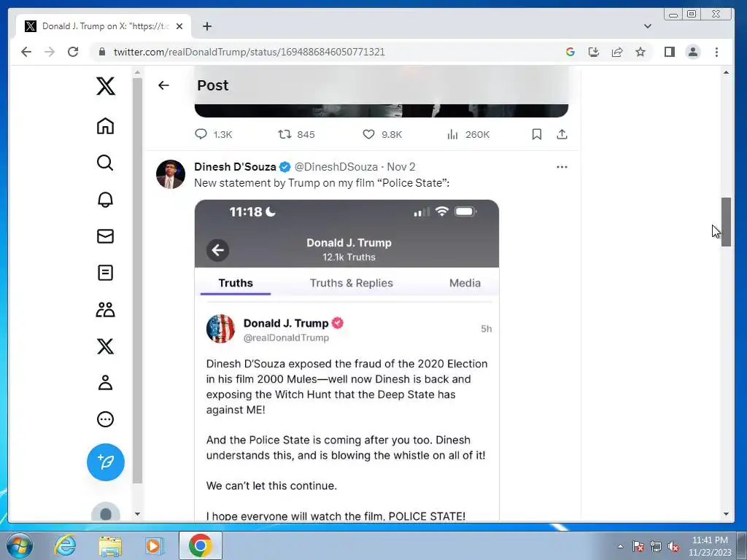This screenshot has height=560, width=747.
Task: Click browser forward arrow
Action: [x=50, y=52]
